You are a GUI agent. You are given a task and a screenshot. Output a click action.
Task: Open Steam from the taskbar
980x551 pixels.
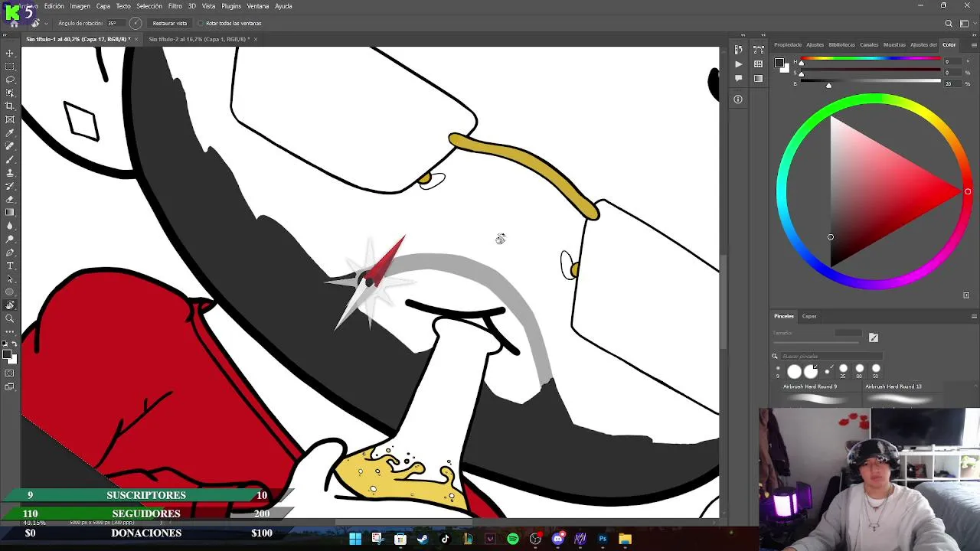(423, 539)
